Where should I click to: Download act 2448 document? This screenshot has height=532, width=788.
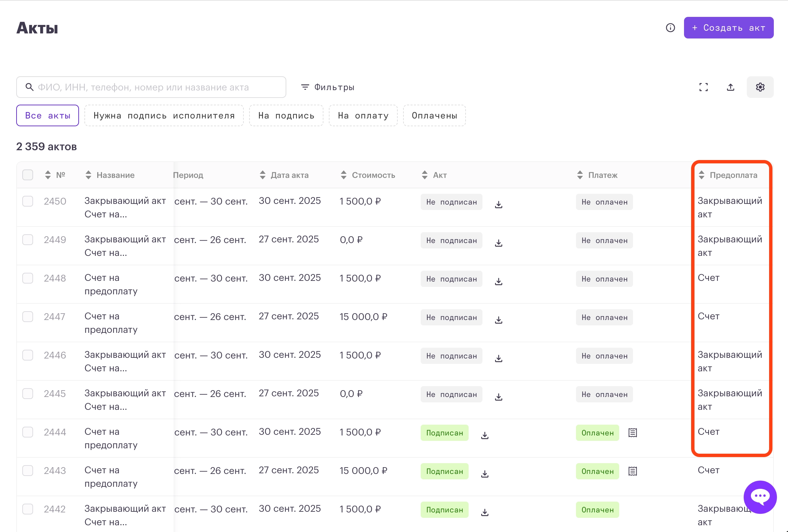498,282
